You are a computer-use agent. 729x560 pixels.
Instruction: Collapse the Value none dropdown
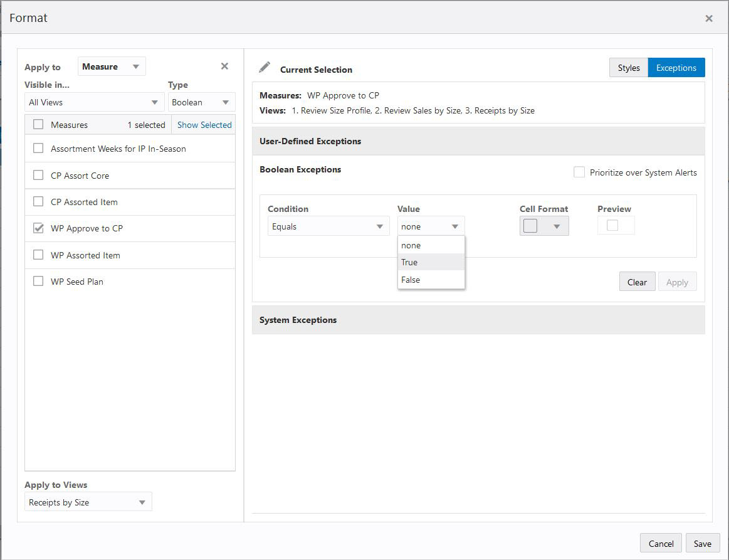(x=431, y=226)
